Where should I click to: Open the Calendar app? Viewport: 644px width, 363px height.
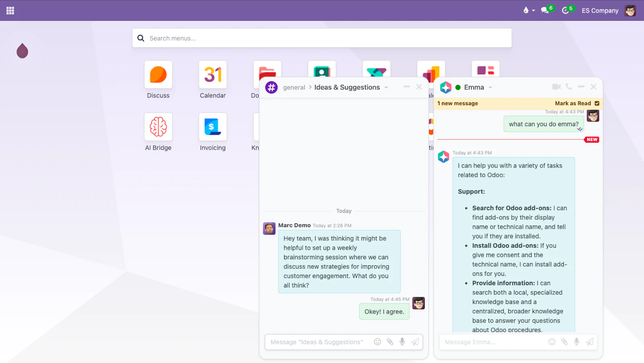213,74
